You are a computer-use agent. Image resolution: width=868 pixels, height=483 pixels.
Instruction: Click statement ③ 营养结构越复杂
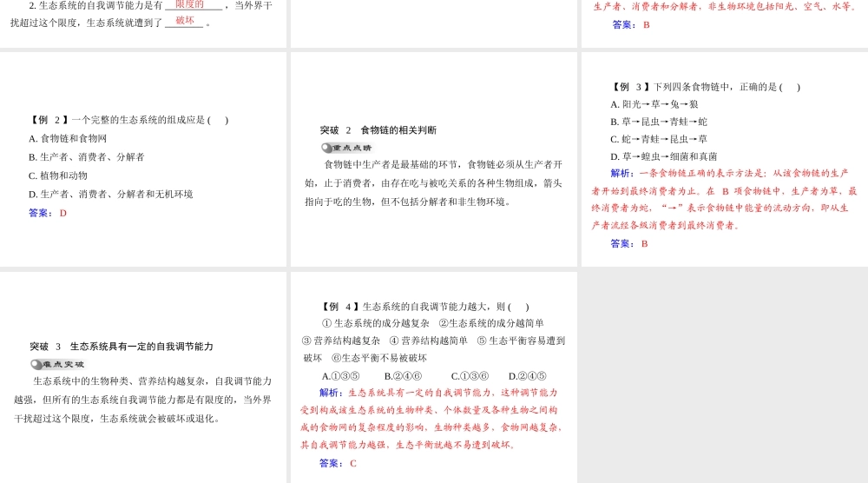pyautogui.click(x=341, y=341)
